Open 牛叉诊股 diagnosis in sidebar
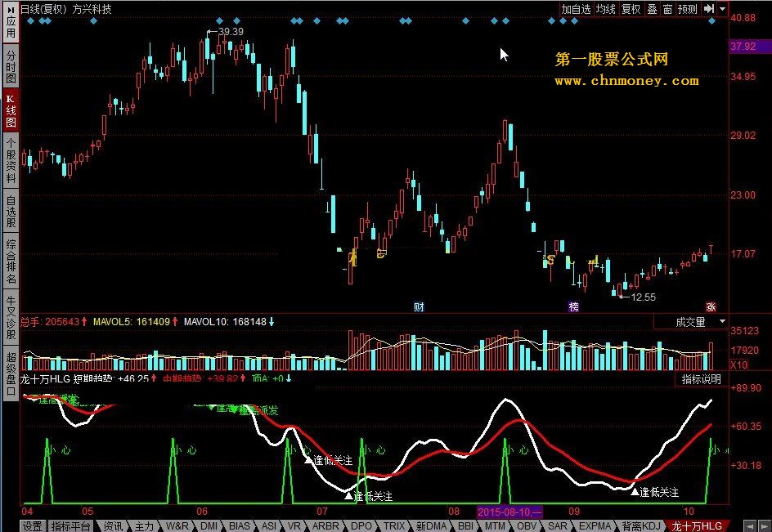This screenshot has width=772, height=532. click(x=11, y=317)
